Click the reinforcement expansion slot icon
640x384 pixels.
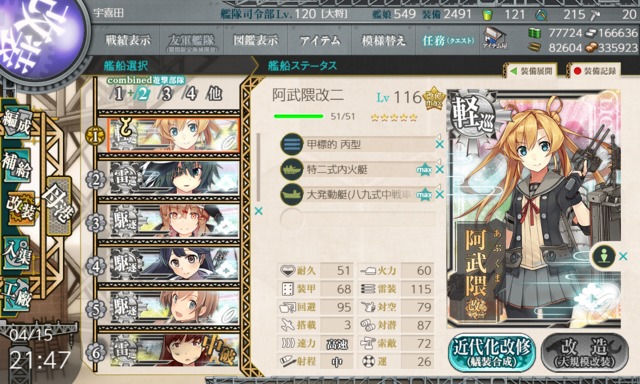tap(603, 256)
